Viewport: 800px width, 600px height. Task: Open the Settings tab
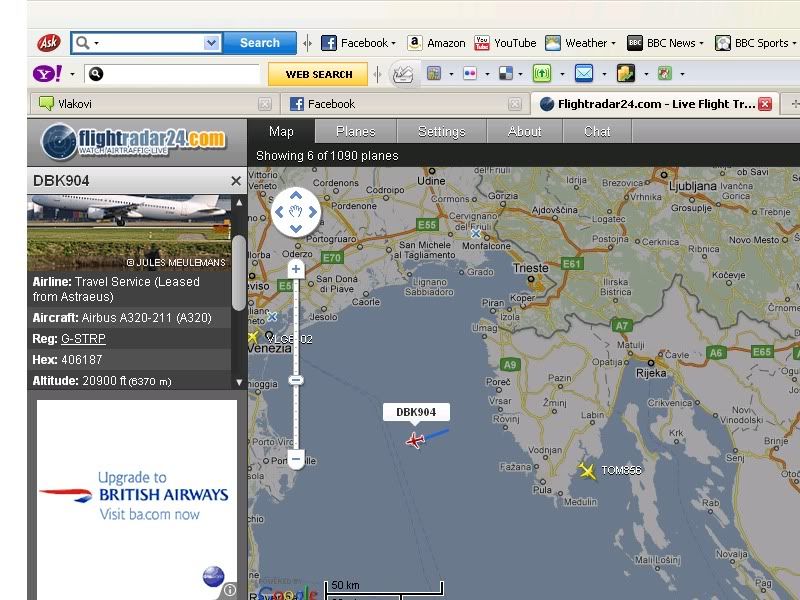click(x=442, y=132)
